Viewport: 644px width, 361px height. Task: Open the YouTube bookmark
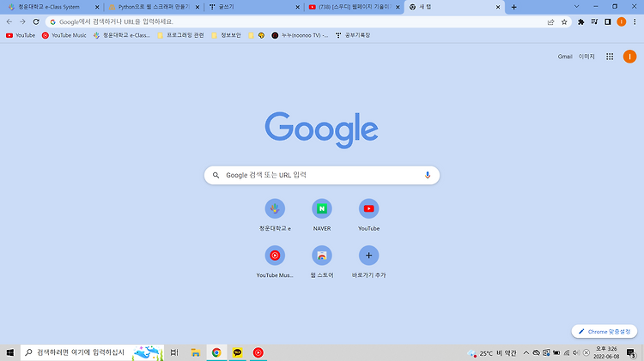click(21, 35)
